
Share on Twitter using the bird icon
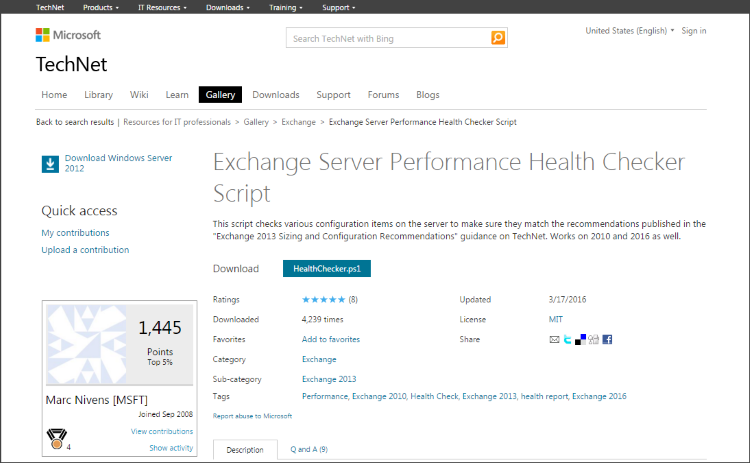[x=567, y=340]
